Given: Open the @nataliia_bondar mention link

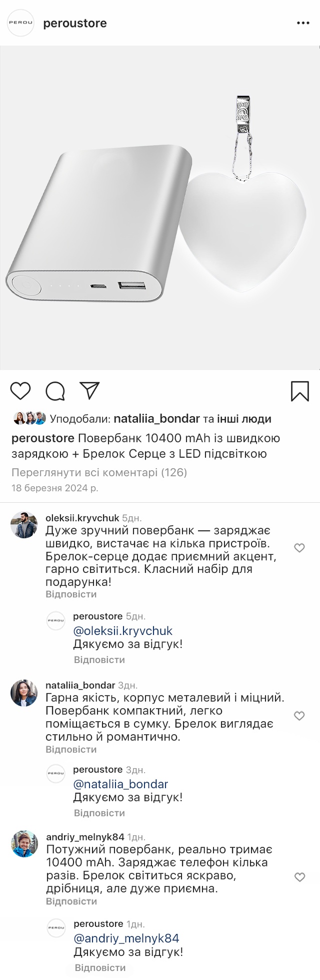Looking at the screenshot, I should pyautogui.click(x=120, y=784).
